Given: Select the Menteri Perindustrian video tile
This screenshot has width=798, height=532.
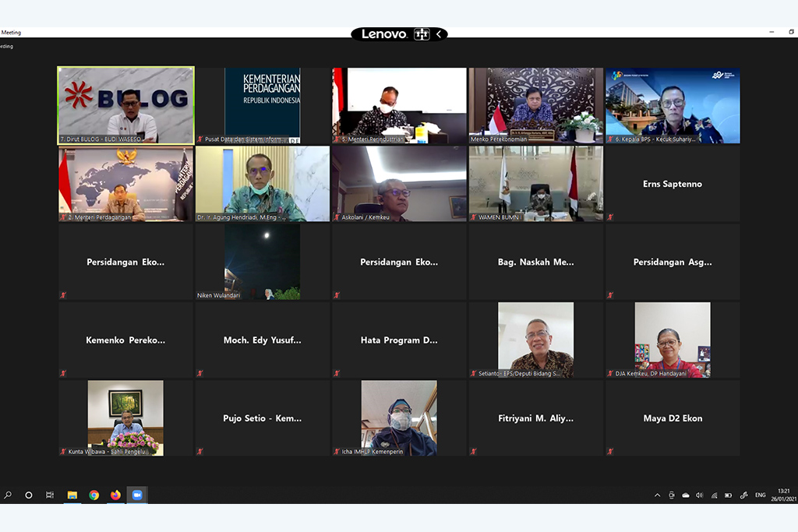Looking at the screenshot, I should (x=399, y=105).
